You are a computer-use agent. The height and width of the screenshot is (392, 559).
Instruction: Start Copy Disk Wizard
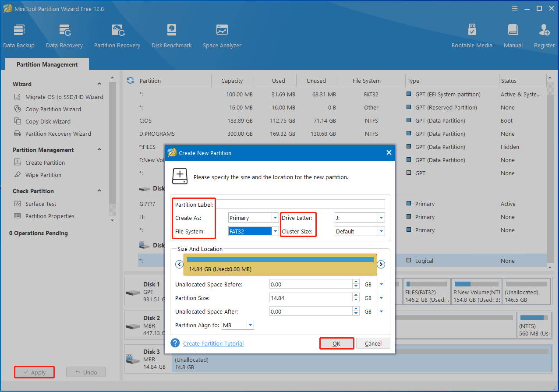click(48, 121)
